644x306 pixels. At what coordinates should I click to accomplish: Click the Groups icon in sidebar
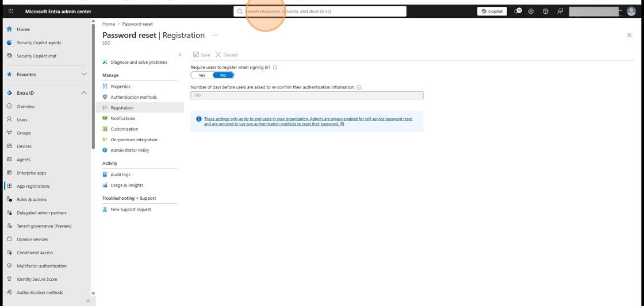(x=9, y=133)
